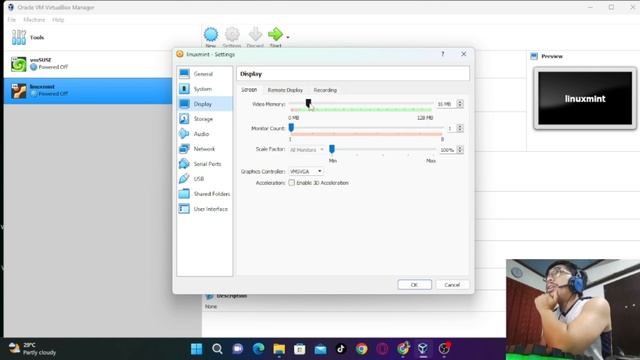Screen dimensions: 640x360
Task: Switch to Remote Display tab
Action: point(285,90)
